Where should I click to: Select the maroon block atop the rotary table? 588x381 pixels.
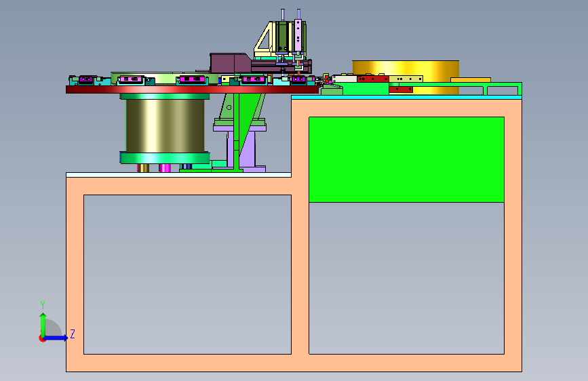(230, 63)
